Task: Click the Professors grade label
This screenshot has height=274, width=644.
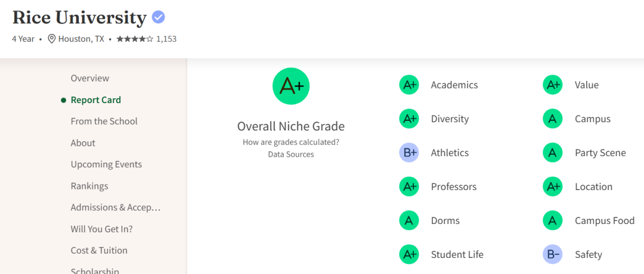Action: coord(454,186)
